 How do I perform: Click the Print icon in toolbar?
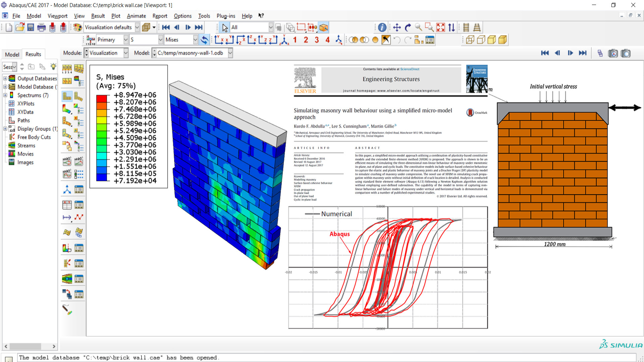[42, 27]
